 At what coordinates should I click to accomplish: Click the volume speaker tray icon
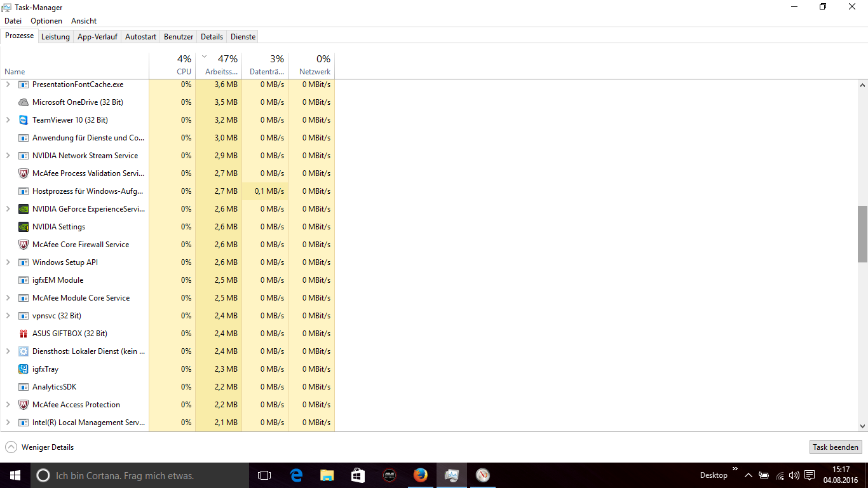794,475
